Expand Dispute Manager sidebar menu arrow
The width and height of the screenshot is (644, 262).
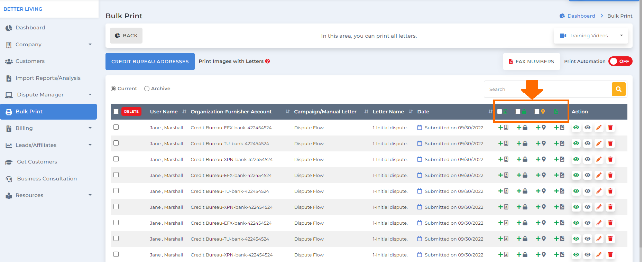pos(90,95)
